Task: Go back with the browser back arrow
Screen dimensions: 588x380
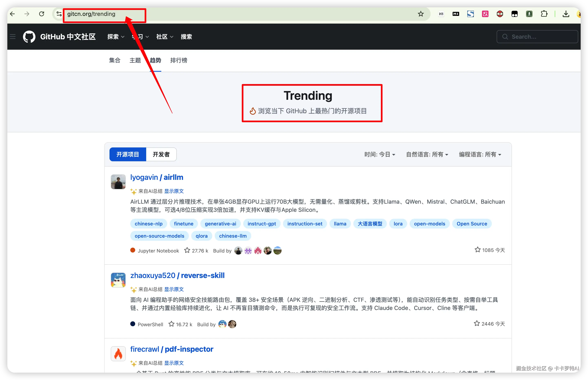Action: tap(12, 14)
